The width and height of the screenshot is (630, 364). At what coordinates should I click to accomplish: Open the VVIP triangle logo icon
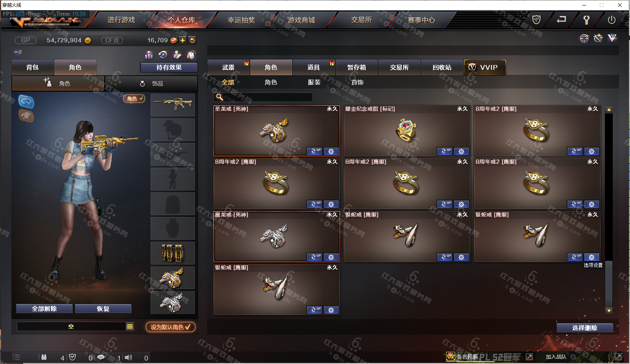click(x=612, y=38)
